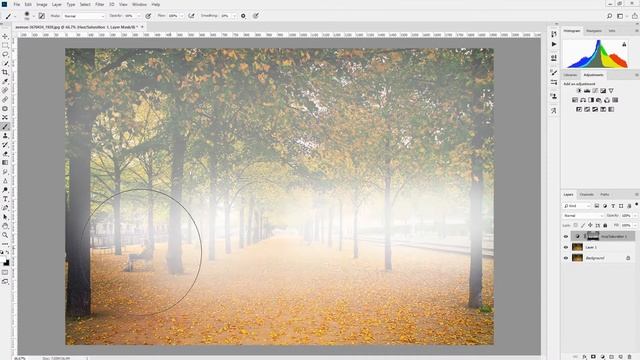Viewport: 640px width, 360px height.
Task: Open the layer filter Kind dropdown
Action: (577, 206)
